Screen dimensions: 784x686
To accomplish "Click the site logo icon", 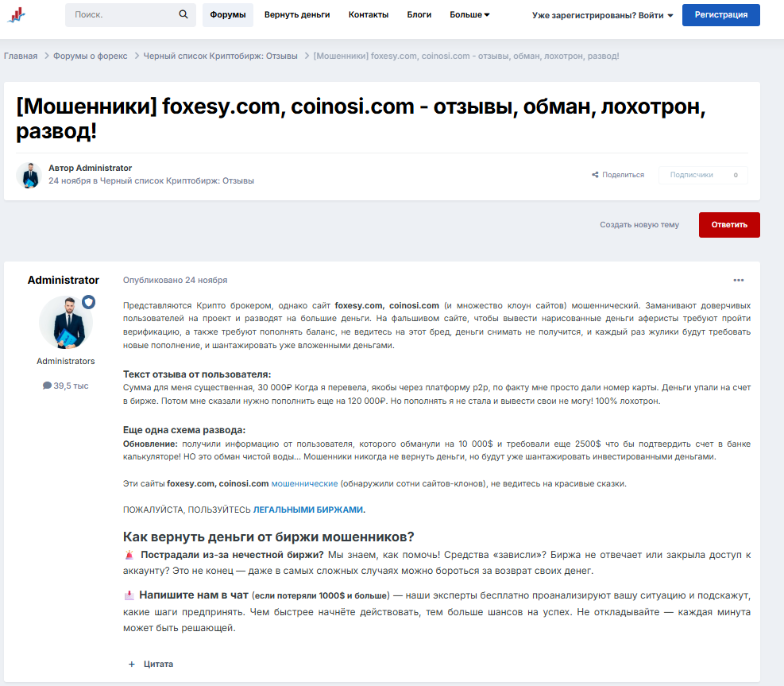I will click(x=17, y=15).
